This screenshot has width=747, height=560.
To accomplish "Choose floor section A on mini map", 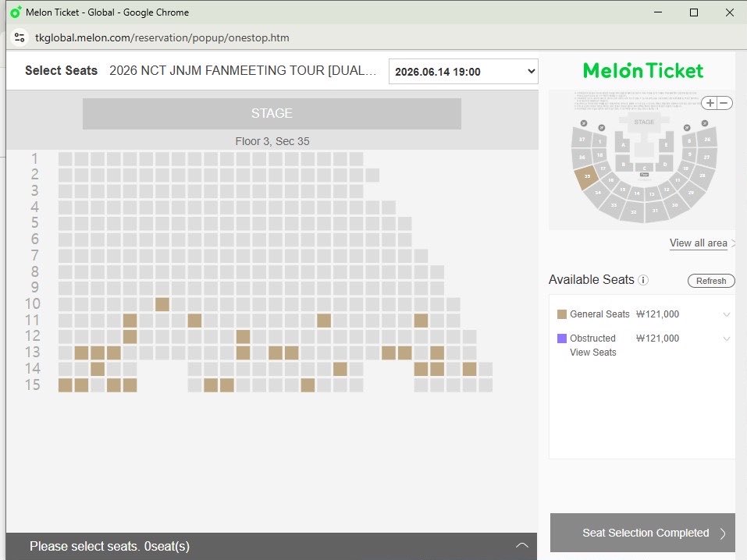I will point(623,145).
